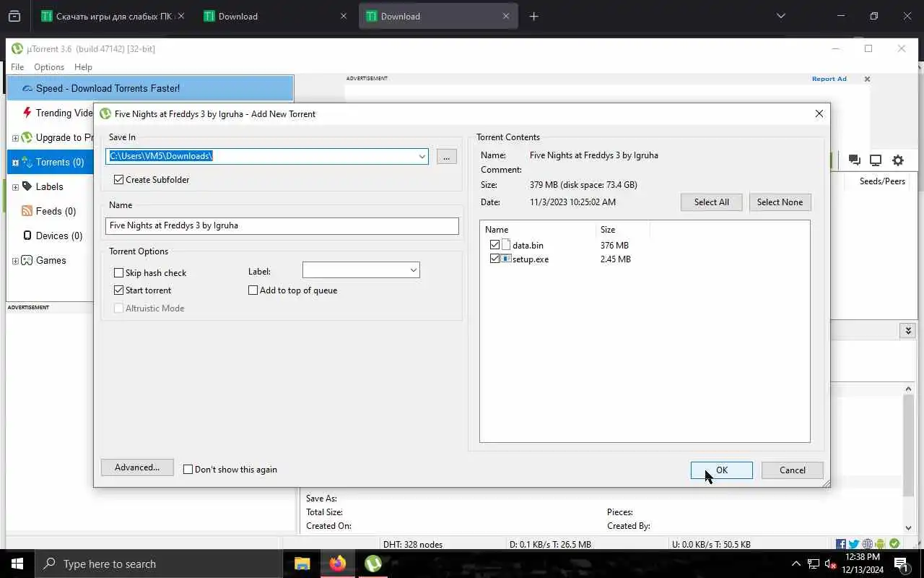Open the notification center icon

click(x=901, y=564)
